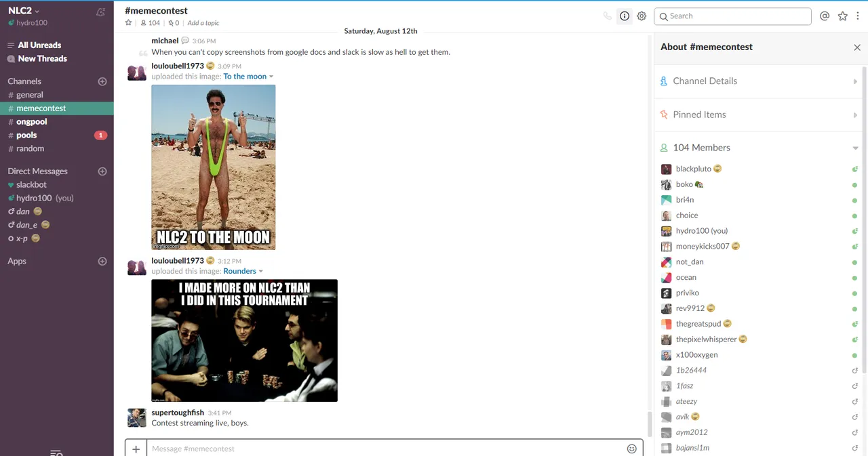
Task: Click blackpluto's avatar in members list
Action: coord(667,169)
